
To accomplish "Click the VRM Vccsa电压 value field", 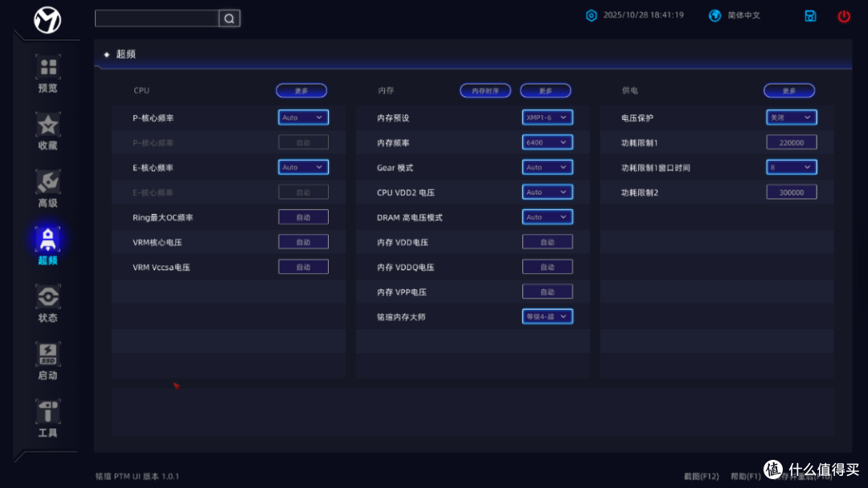I will [x=303, y=267].
